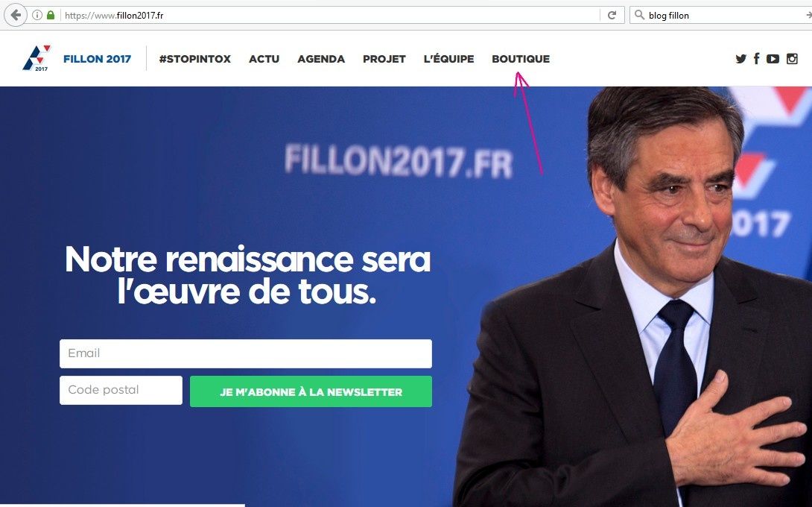Go to the #STOPINTOX menu item
Screen dimensions: 812x507
194,59
